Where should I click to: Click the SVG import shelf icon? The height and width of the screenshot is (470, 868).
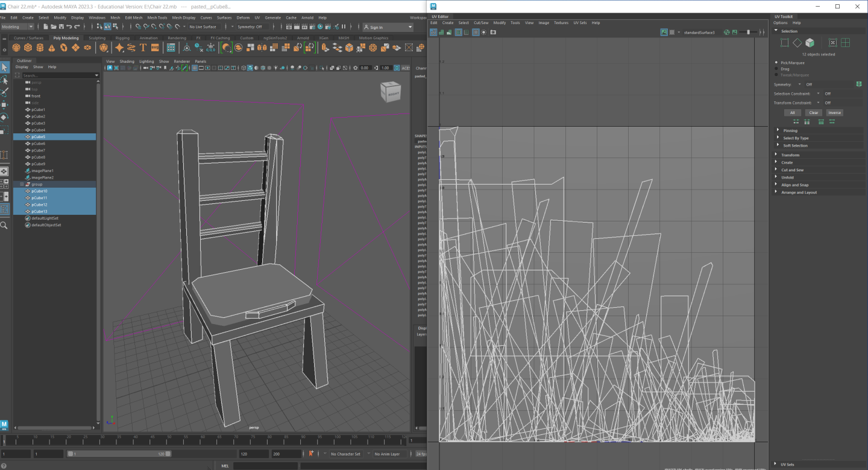point(155,48)
